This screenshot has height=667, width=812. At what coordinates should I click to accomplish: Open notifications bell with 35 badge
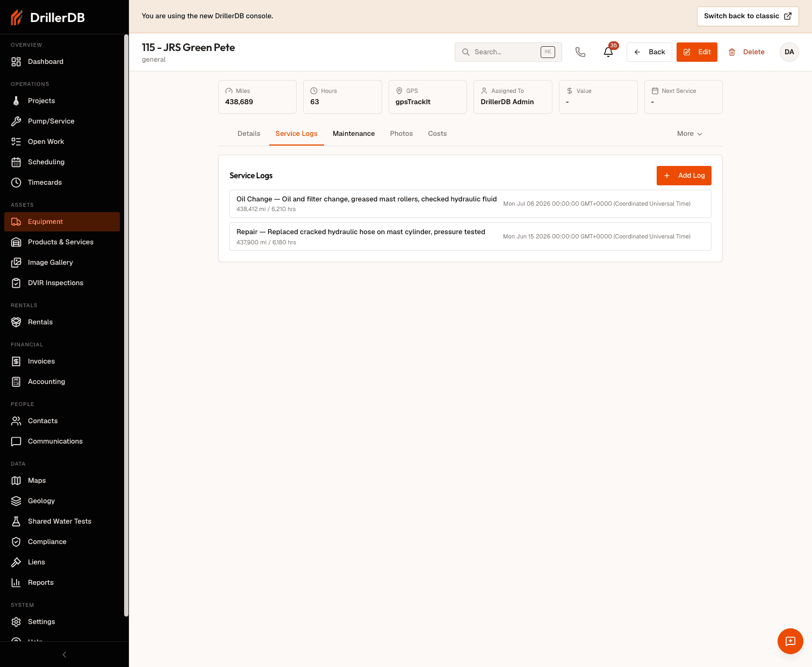coord(608,52)
